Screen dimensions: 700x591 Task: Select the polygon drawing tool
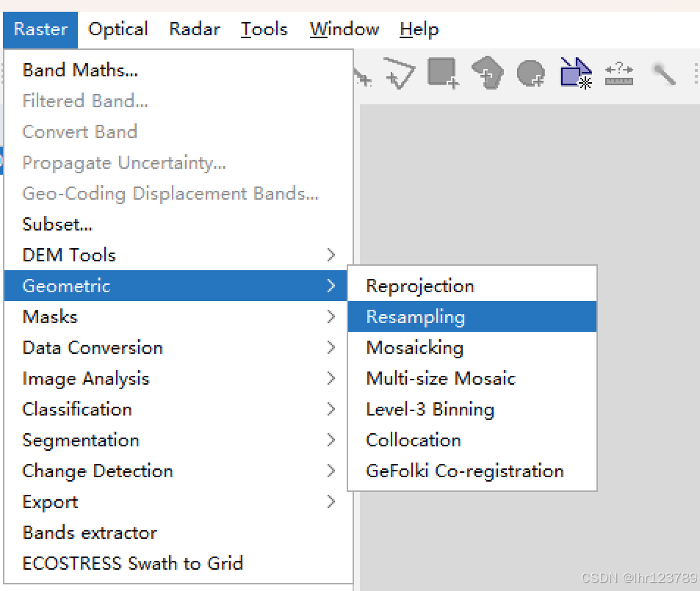(x=488, y=73)
